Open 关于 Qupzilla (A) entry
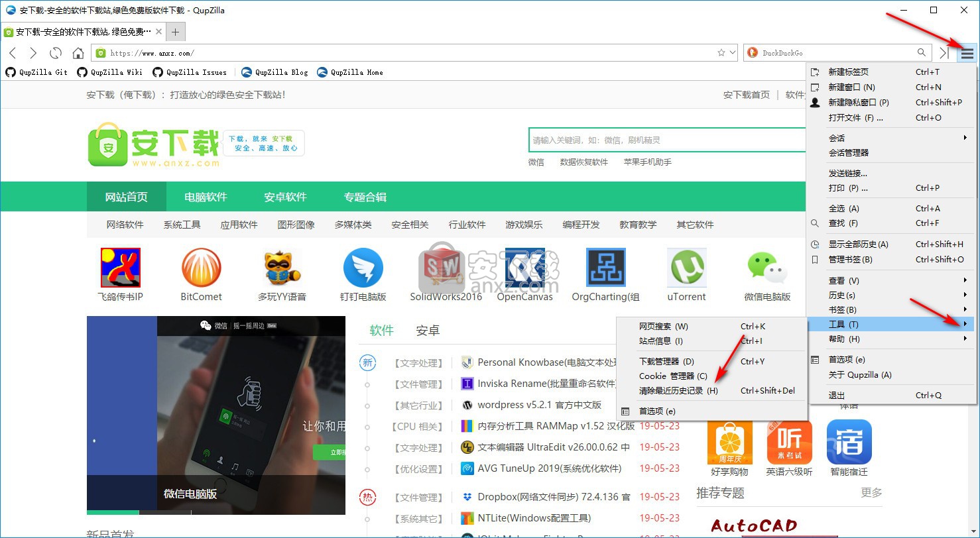 (889, 374)
